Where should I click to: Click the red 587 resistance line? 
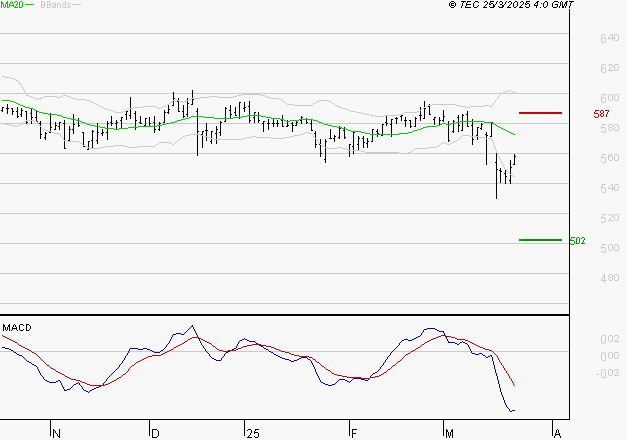(x=540, y=113)
